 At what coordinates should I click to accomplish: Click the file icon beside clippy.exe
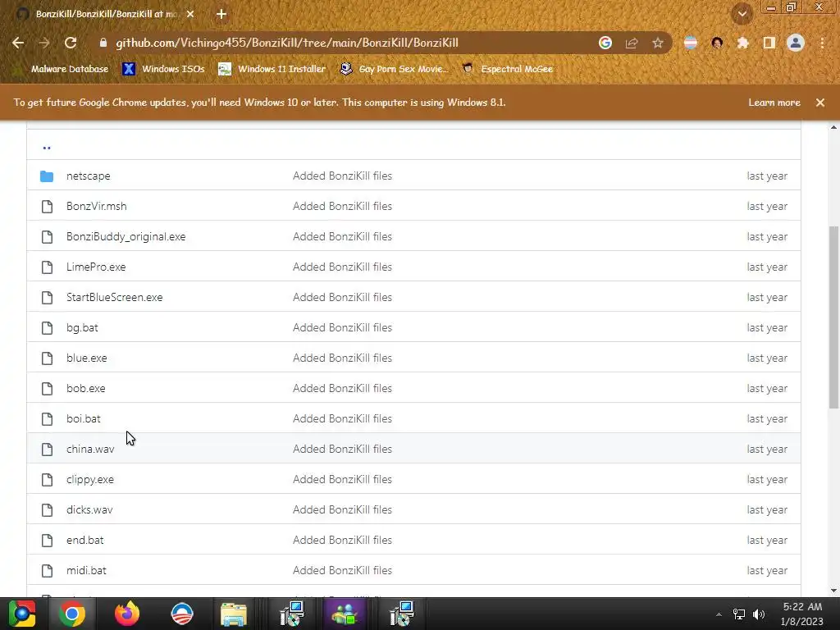[x=47, y=479]
